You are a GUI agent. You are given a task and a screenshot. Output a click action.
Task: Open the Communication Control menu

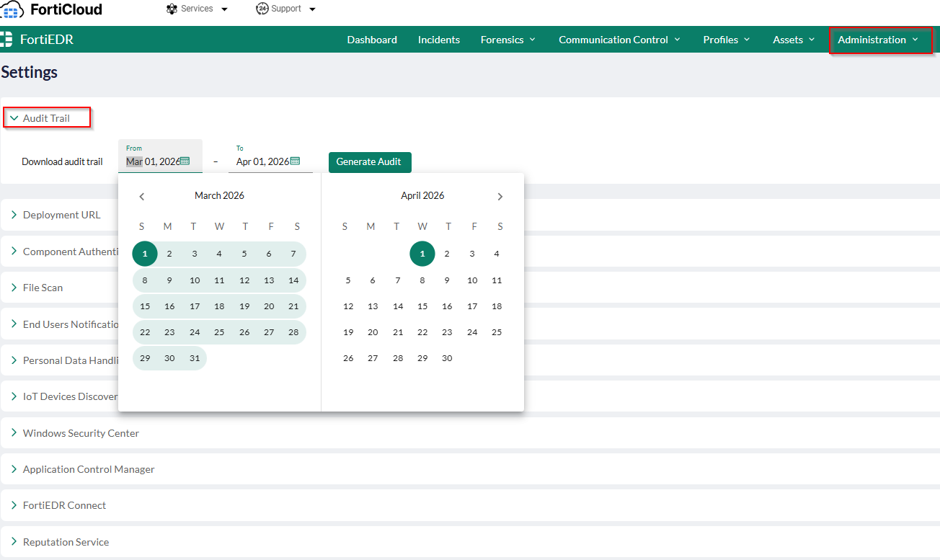620,40
